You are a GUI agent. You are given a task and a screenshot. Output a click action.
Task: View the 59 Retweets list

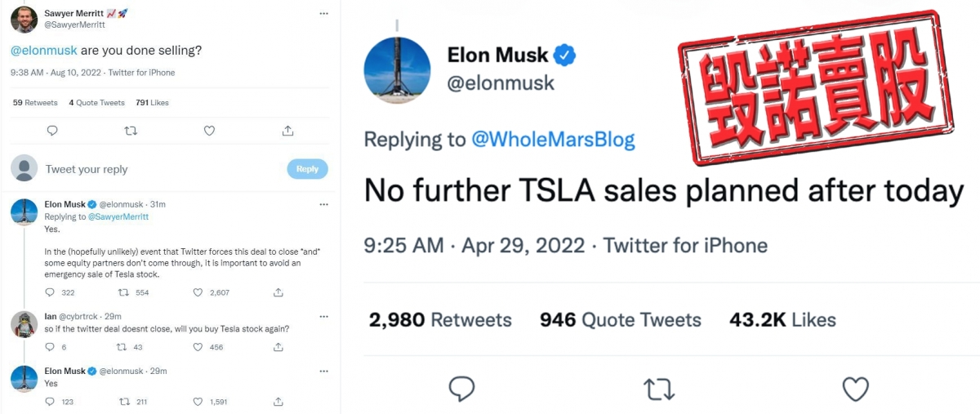tap(35, 103)
